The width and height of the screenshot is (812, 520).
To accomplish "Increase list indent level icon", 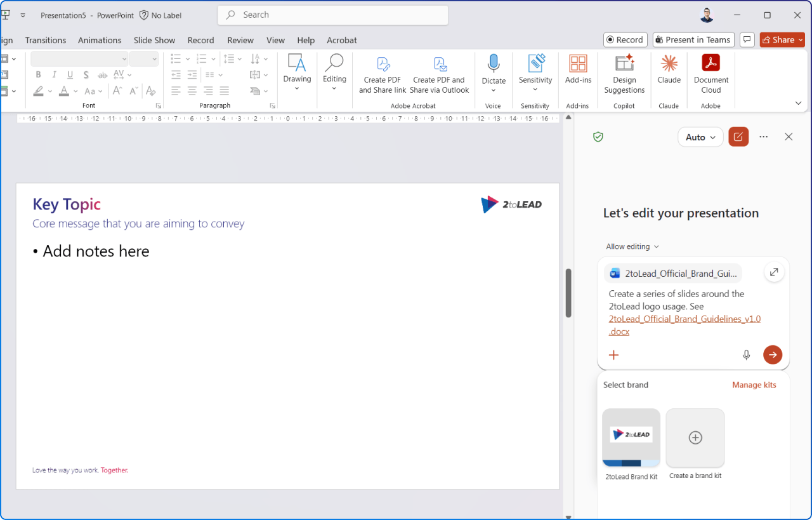I will point(192,75).
